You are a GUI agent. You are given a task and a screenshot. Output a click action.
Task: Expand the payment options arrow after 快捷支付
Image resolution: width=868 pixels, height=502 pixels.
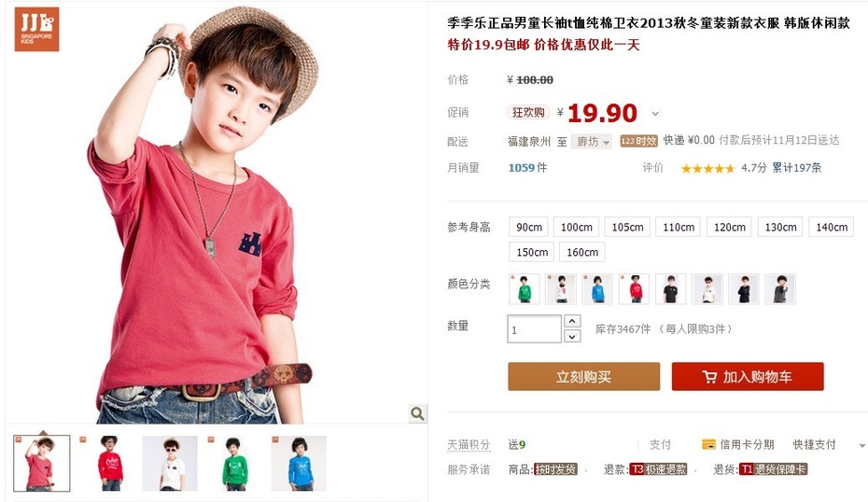click(x=861, y=445)
